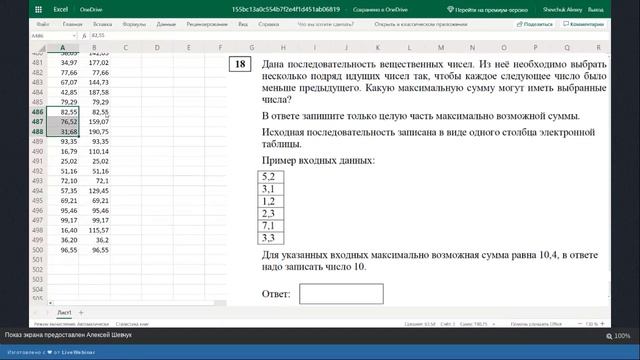Click cell B481 with value 177,02
This screenshot has height=360, width=640.
(94, 62)
